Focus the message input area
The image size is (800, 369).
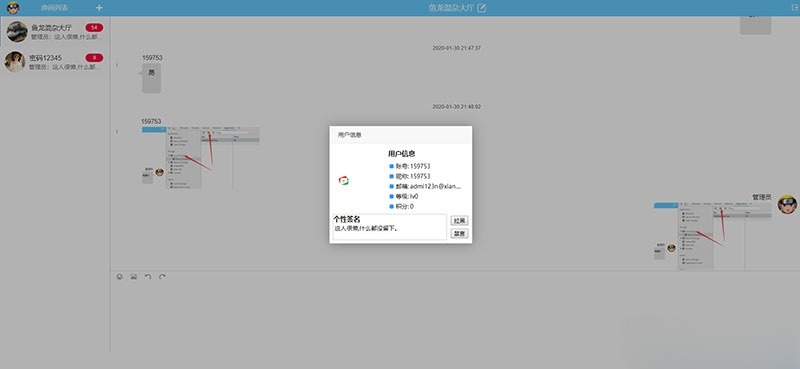pyautogui.click(x=454, y=316)
